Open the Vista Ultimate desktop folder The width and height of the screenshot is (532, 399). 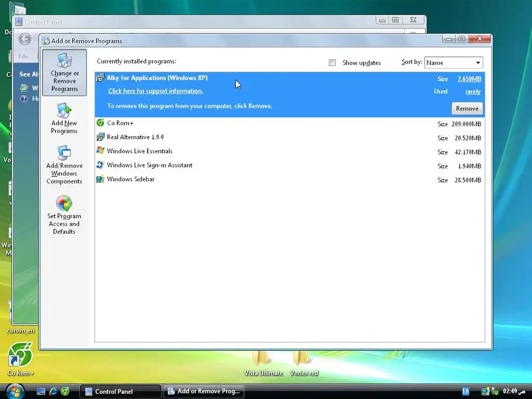[263, 363]
